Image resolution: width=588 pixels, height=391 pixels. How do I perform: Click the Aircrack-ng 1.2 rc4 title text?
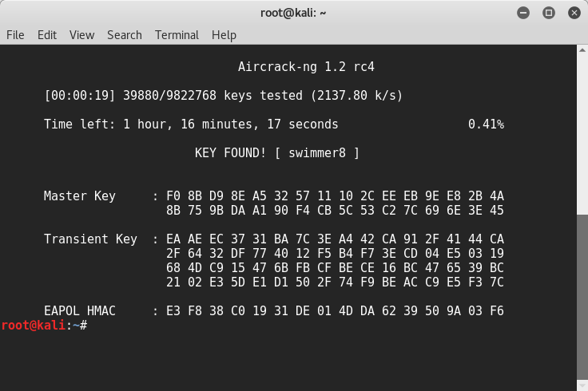pos(306,67)
